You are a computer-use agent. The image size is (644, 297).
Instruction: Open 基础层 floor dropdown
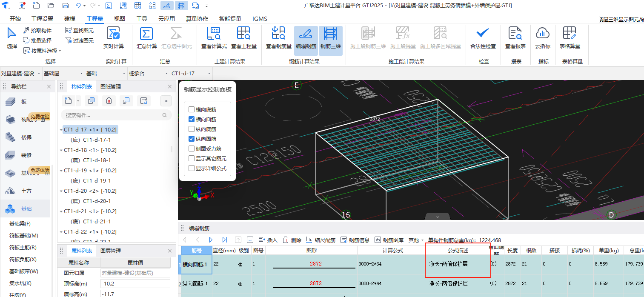tap(63, 73)
